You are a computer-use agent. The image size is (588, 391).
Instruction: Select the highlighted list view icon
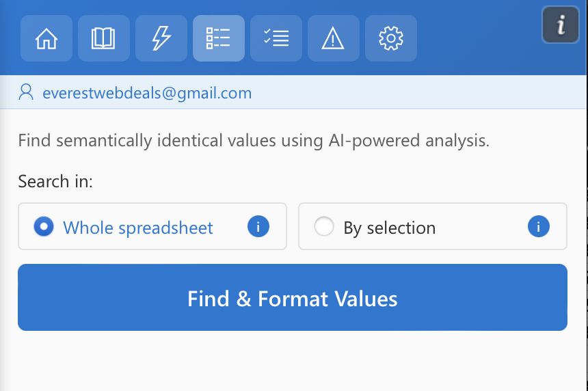point(219,38)
